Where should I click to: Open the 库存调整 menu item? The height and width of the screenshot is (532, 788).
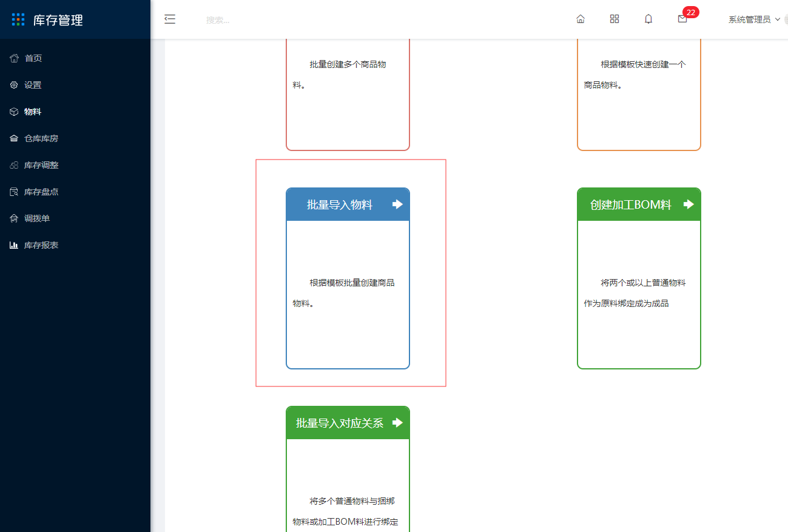(75, 165)
